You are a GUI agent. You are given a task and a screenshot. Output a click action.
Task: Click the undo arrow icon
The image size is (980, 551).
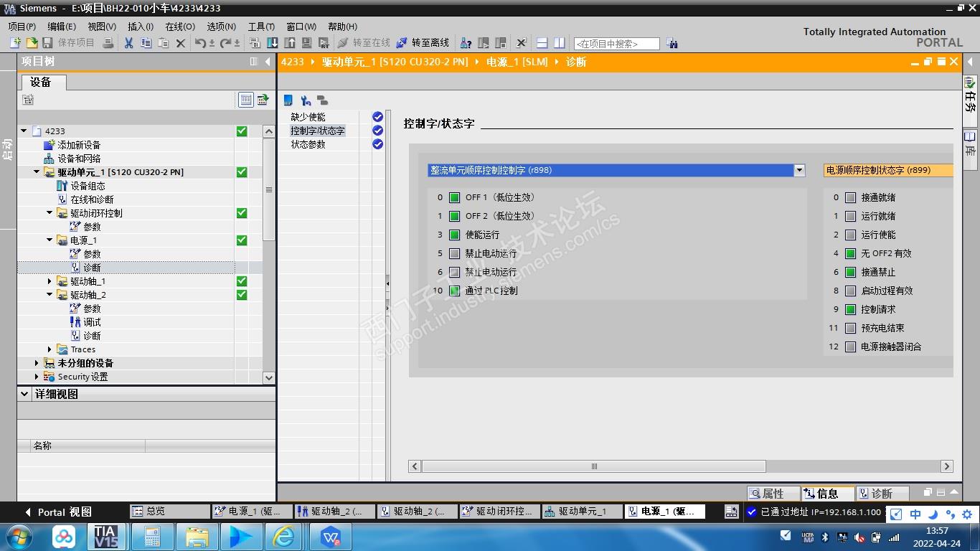200,43
